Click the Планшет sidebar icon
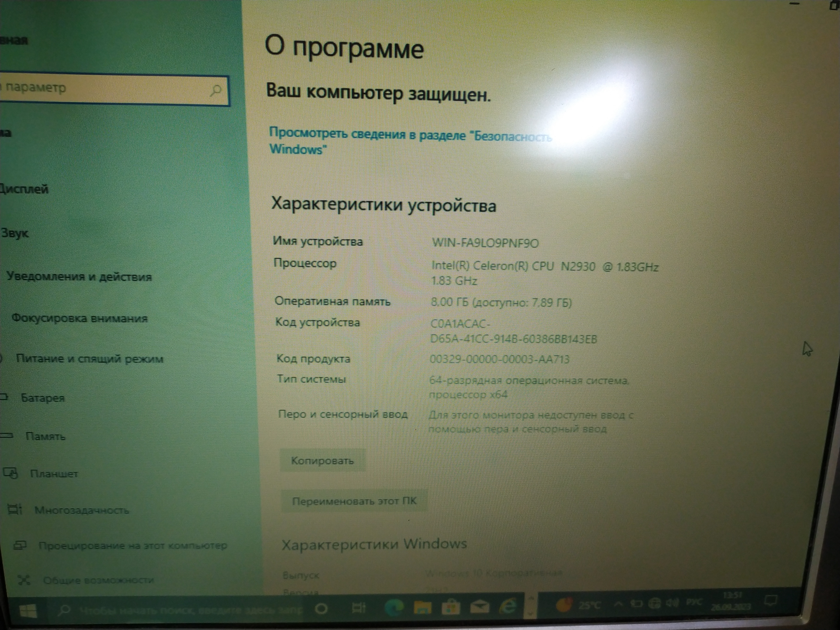Viewport: 840px width, 630px height. coord(11,473)
